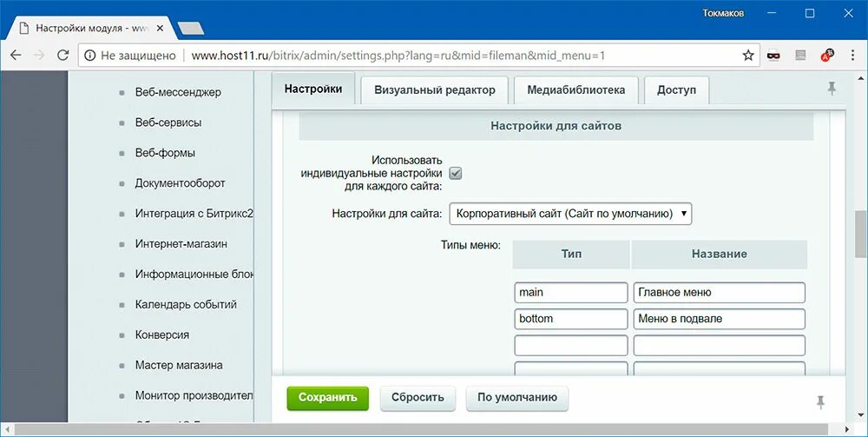Image resolution: width=868 pixels, height=437 pixels.
Task: Open the Настройки для сайта dropdown
Action: (x=571, y=214)
